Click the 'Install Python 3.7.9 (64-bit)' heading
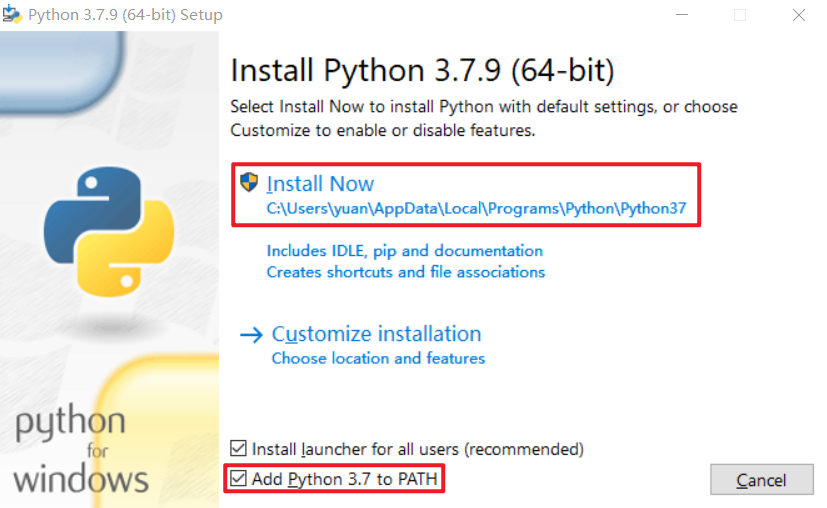827x508 pixels. pyautogui.click(x=422, y=70)
